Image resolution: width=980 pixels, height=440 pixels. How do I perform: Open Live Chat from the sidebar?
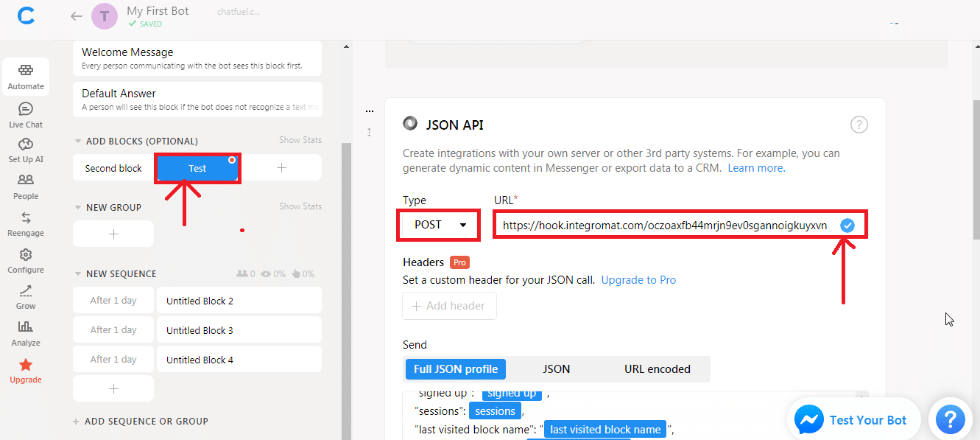pyautogui.click(x=26, y=115)
